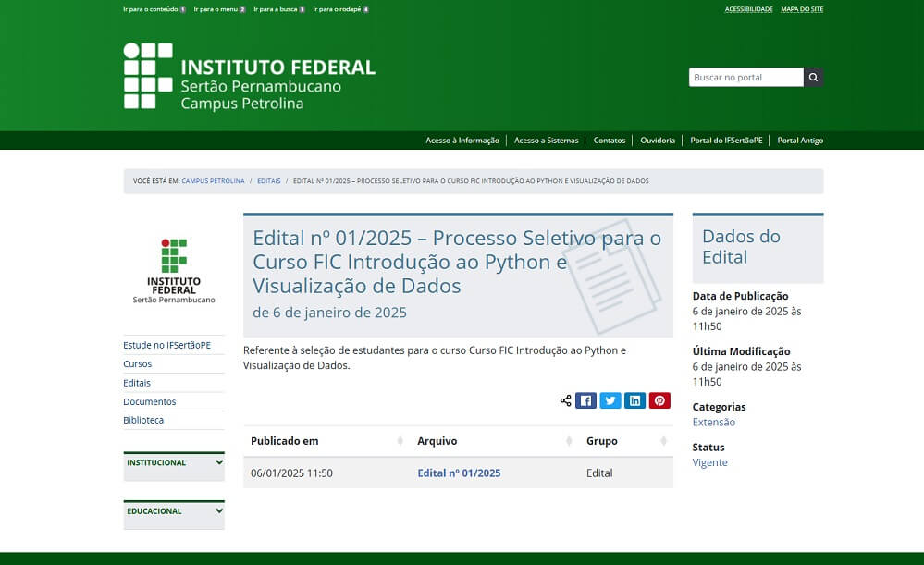Open the Mapa do Site link

pos(802,9)
